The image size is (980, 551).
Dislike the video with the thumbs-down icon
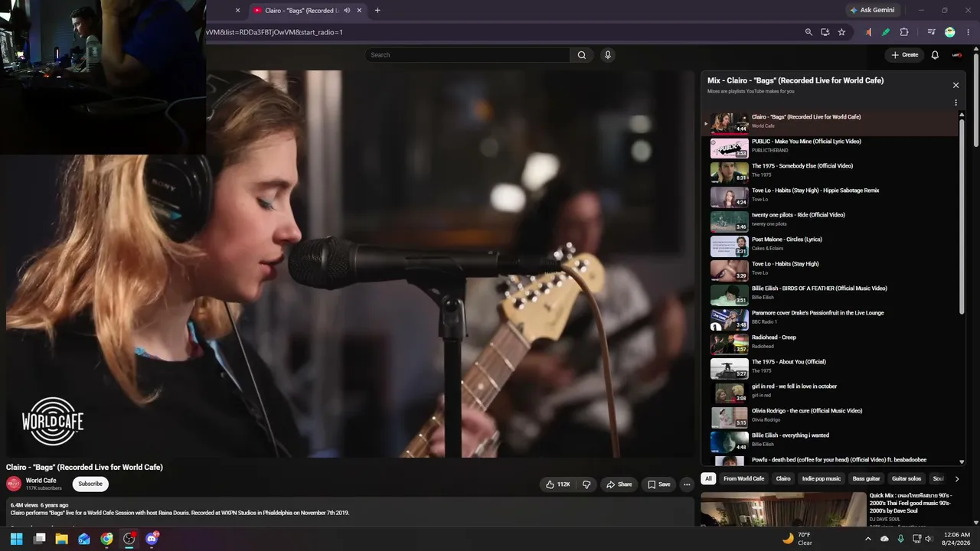[586, 484]
